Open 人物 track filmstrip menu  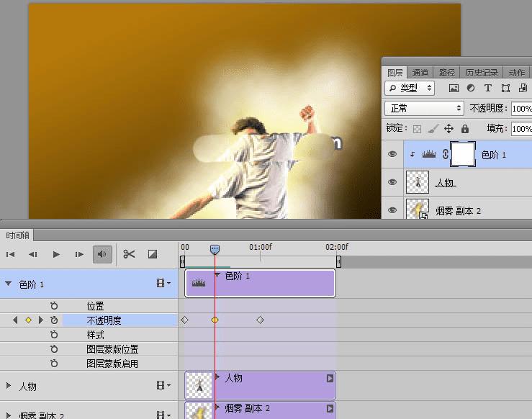(163, 385)
